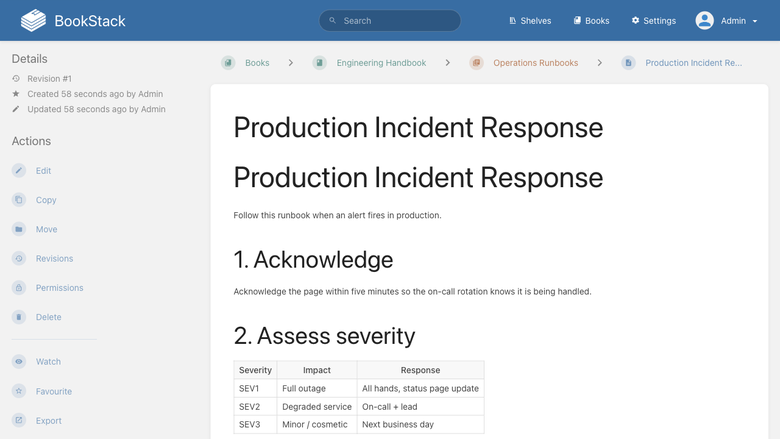
Task: Click the Move folder icon
Action: click(x=19, y=229)
